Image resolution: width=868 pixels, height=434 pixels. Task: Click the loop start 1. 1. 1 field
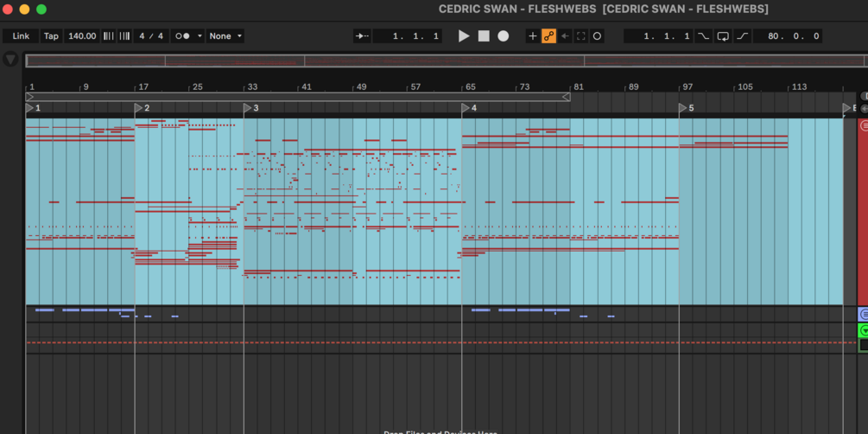tap(659, 36)
